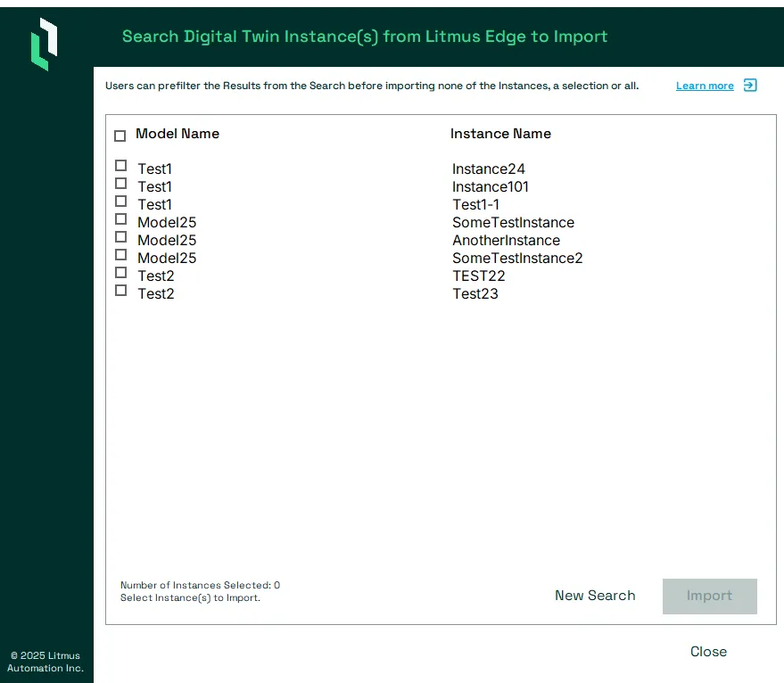Click the Import button
This screenshot has height=683, width=784.
pos(709,596)
